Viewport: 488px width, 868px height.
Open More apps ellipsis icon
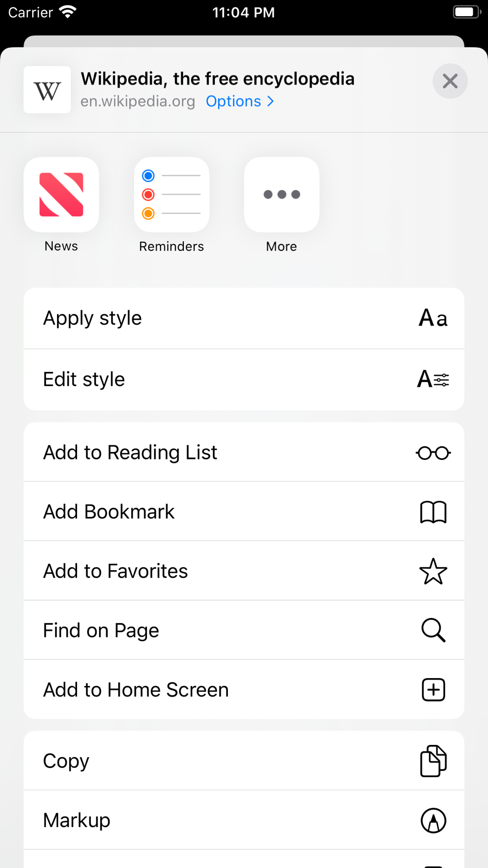(x=282, y=194)
